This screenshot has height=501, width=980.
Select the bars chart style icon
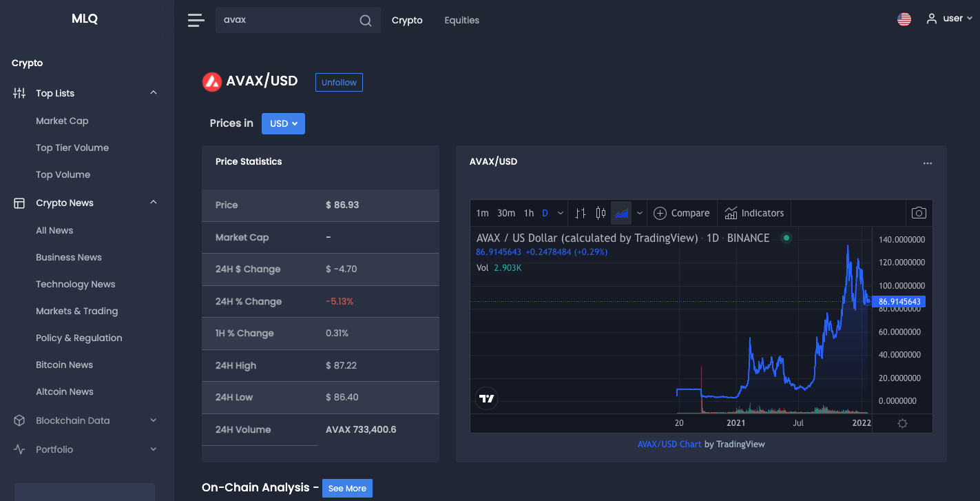click(581, 213)
